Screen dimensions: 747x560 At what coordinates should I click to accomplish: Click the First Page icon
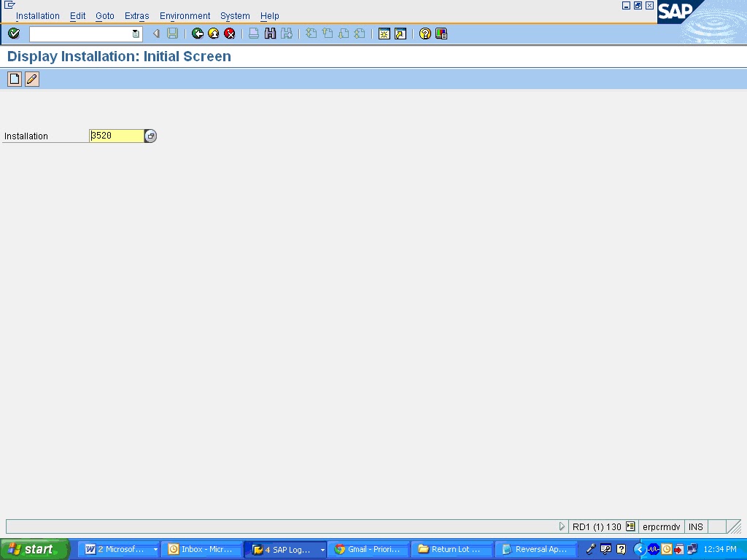coord(311,34)
